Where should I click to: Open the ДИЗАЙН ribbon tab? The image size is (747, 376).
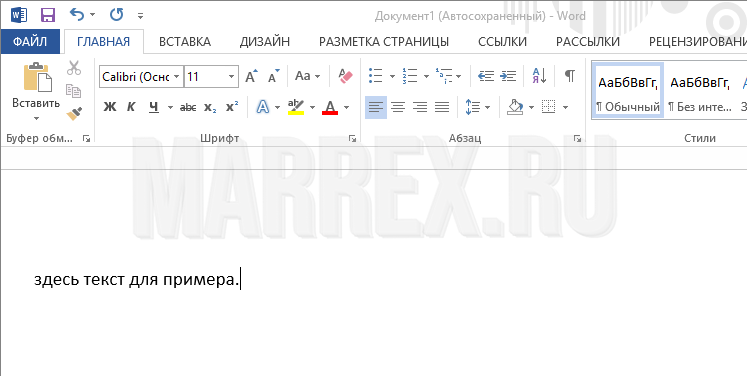[264, 42]
